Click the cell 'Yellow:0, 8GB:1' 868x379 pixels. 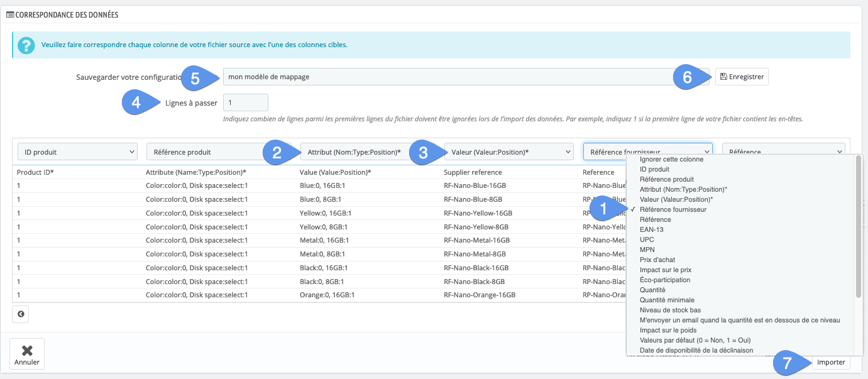point(324,227)
